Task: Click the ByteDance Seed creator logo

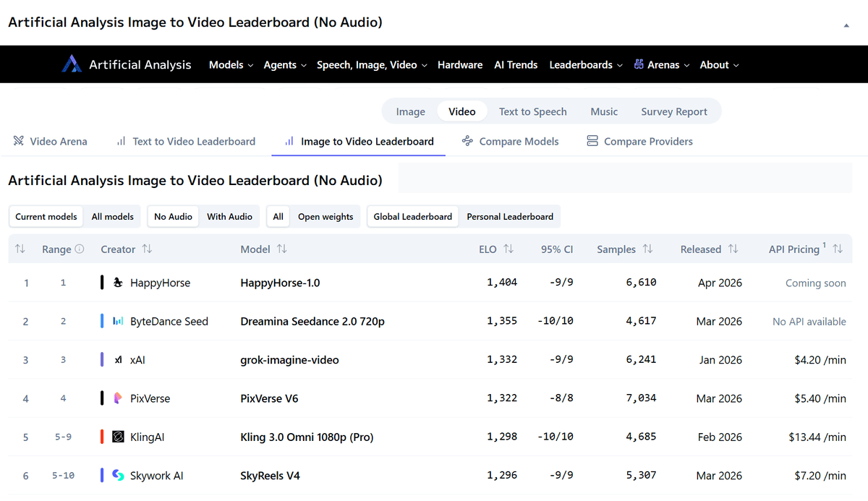Action: coord(119,321)
